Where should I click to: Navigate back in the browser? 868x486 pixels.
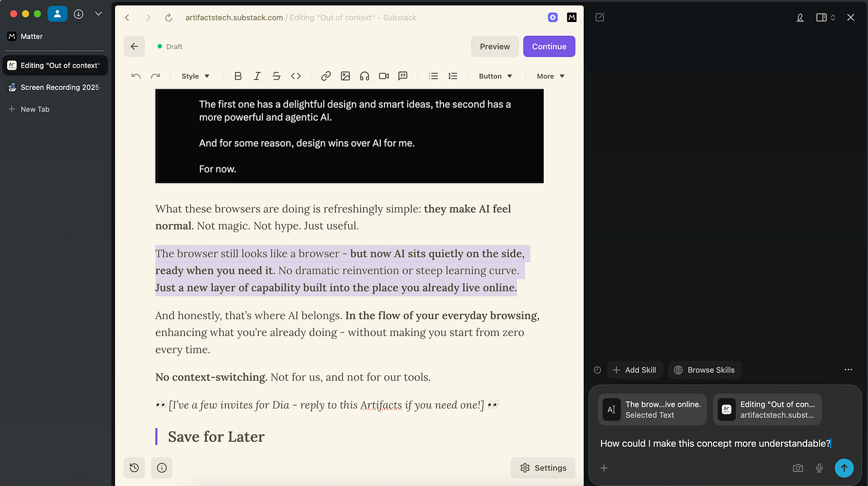click(x=127, y=18)
